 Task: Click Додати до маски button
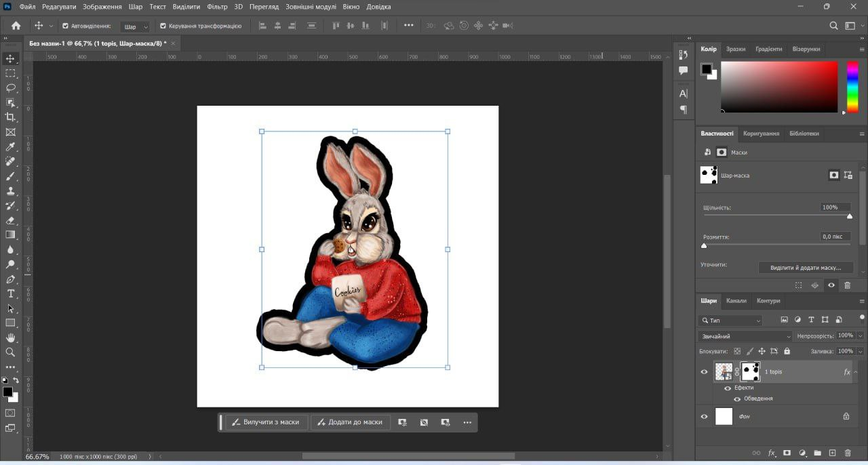coord(351,422)
